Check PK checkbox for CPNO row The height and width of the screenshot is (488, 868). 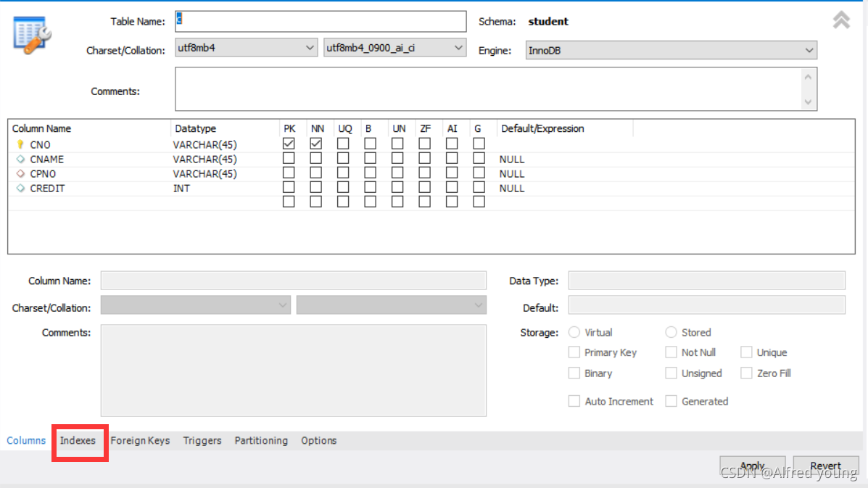click(x=289, y=173)
